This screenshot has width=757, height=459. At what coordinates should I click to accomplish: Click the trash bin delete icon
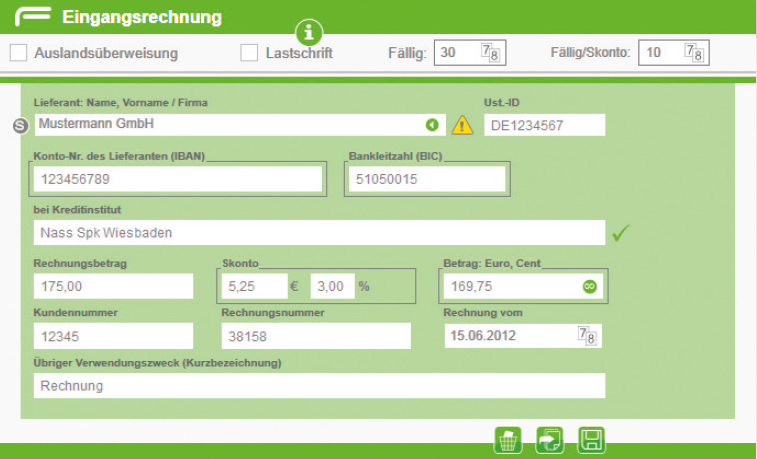508,440
